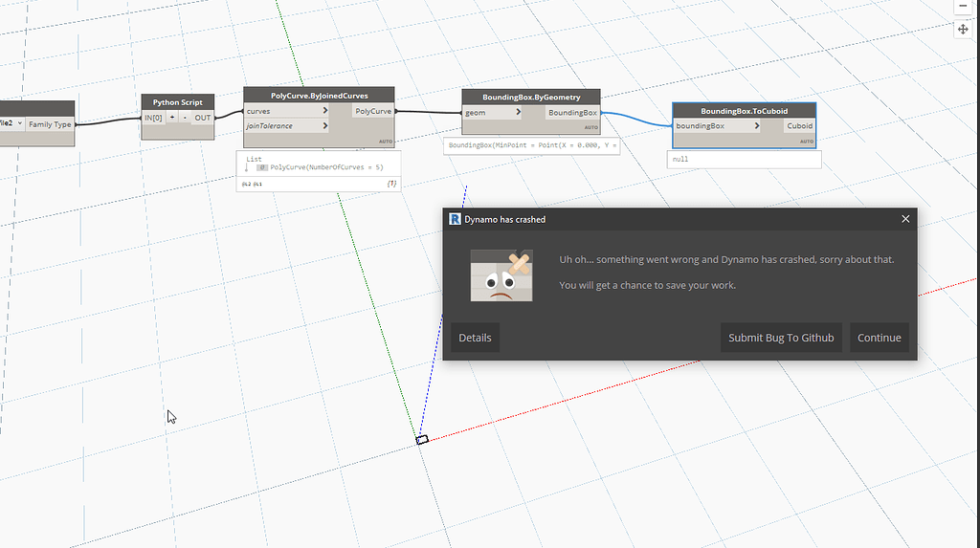Click the {1} item count in preview
Image resolution: width=980 pixels, height=548 pixels.
click(391, 184)
